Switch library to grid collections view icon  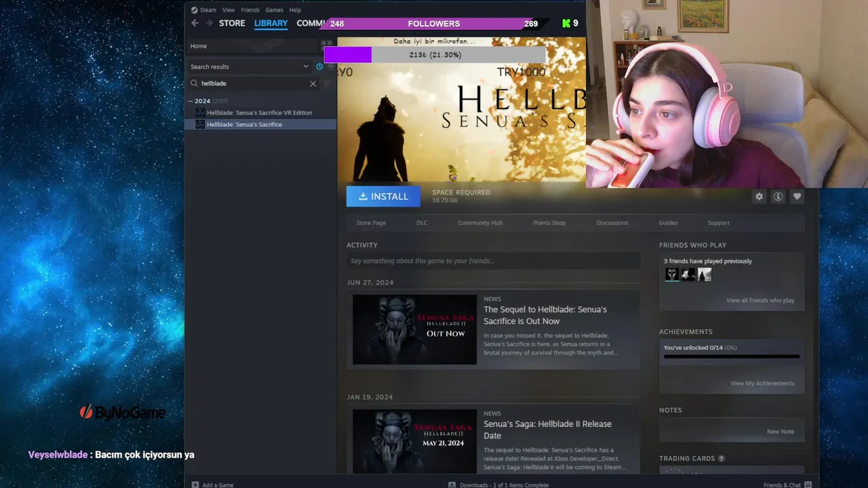pyautogui.click(x=327, y=46)
